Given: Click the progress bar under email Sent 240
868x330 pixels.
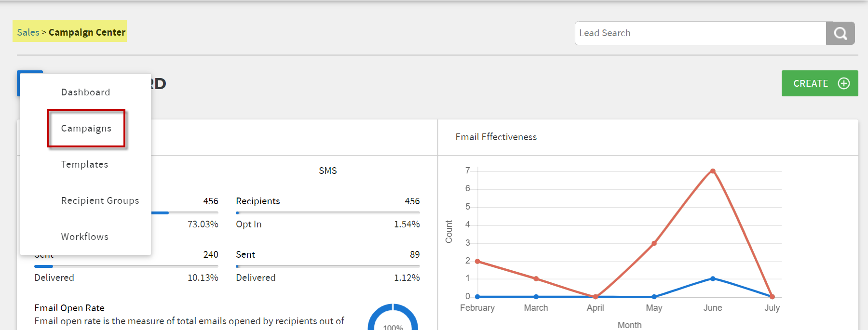Looking at the screenshot, I should tap(126, 266).
